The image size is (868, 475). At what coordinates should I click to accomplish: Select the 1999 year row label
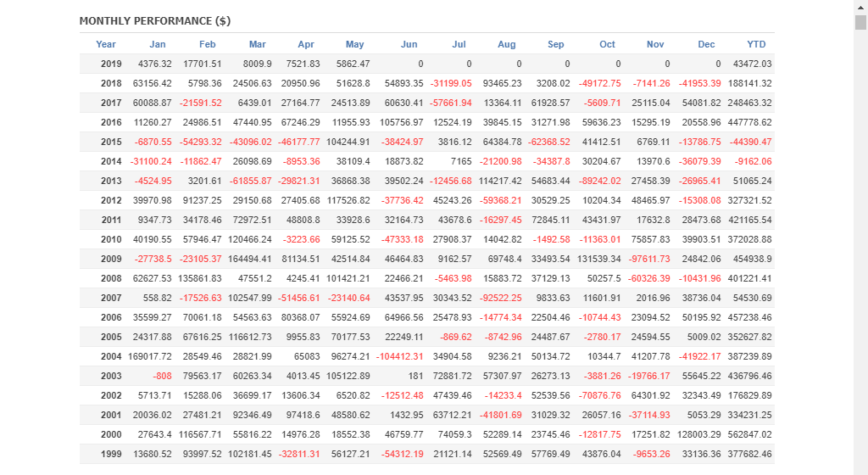pos(111,454)
